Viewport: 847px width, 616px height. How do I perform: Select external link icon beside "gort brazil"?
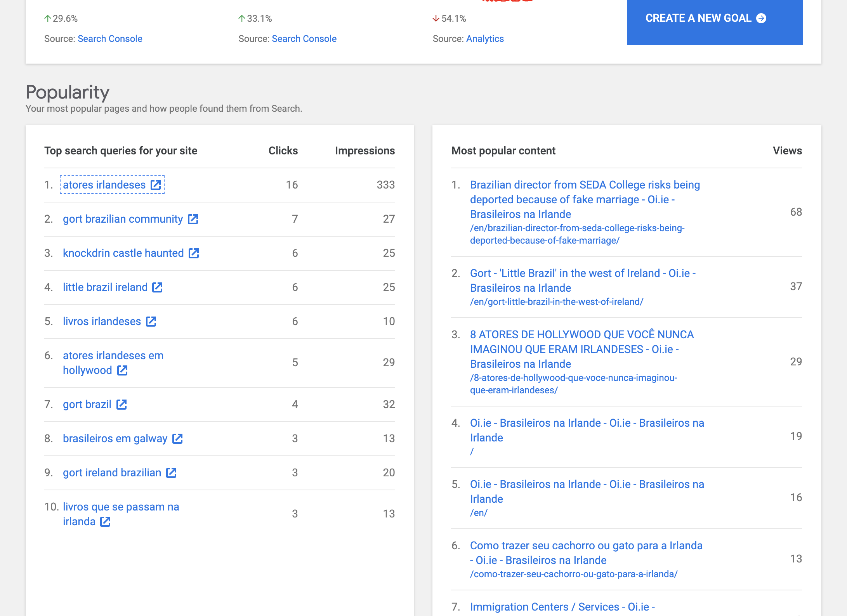[x=122, y=404]
